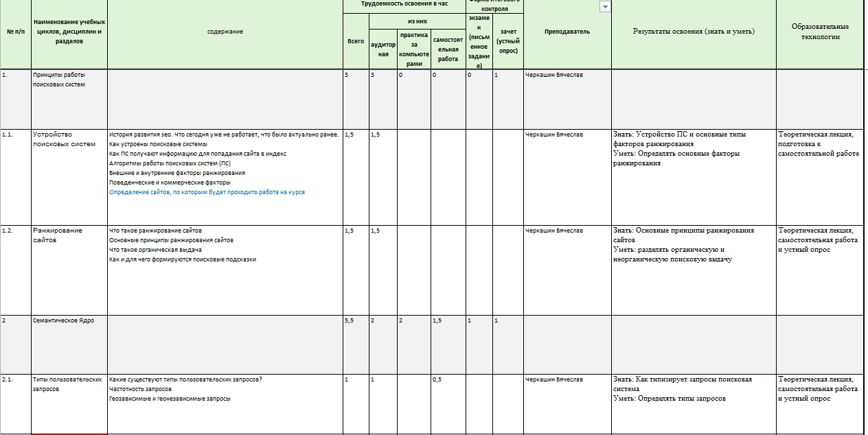The width and height of the screenshot is (868, 435).
Task: Select the 'Семантическое Ядро' cell
Action: tap(69, 344)
